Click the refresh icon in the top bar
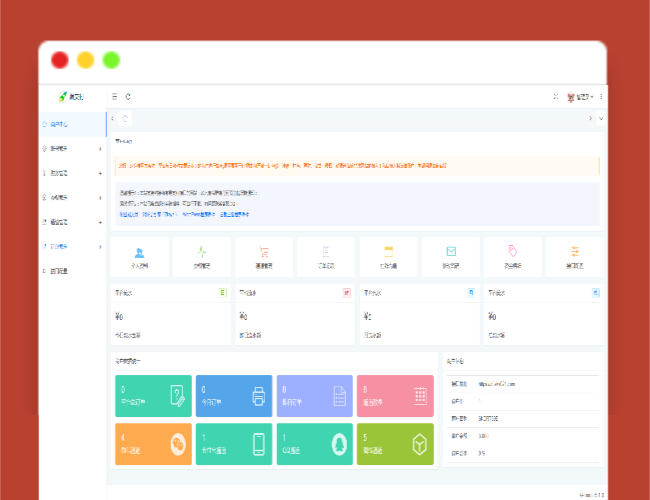 pos(127,97)
